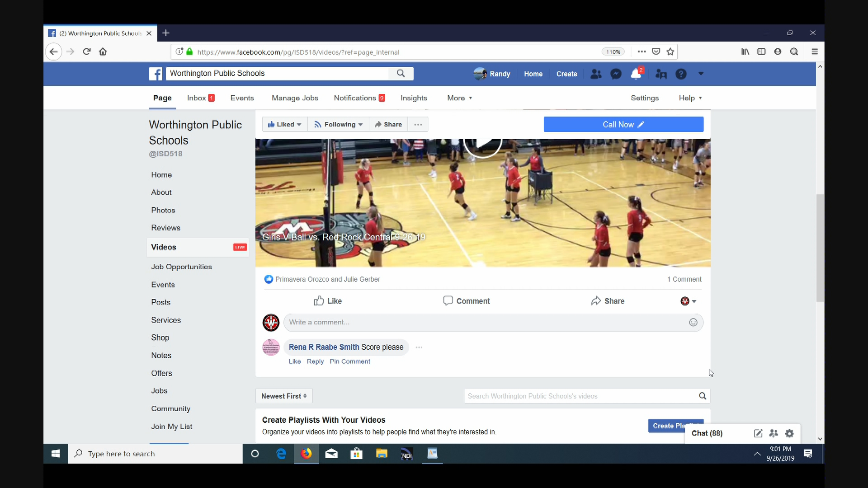Expand More menu in page bar
868x488 pixels.
[x=460, y=98]
